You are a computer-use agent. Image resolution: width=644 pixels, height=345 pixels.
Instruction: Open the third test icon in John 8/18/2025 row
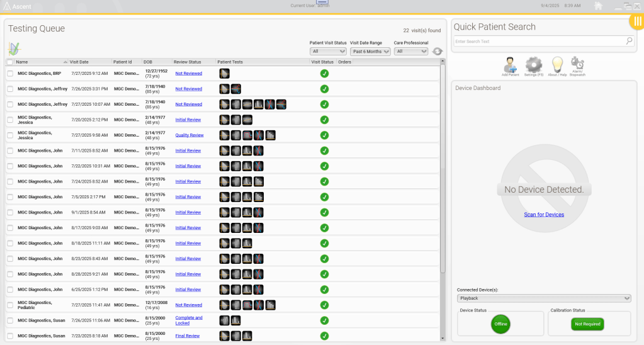click(x=247, y=243)
